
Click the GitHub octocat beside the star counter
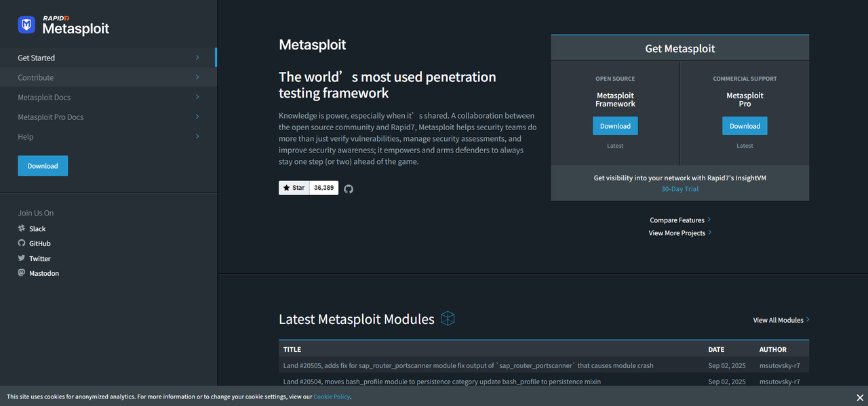(348, 188)
